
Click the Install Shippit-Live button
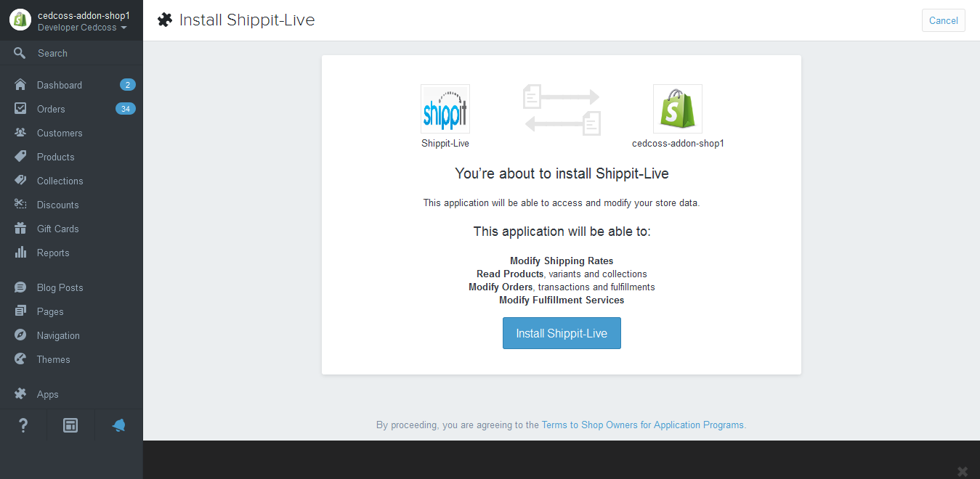[562, 333]
